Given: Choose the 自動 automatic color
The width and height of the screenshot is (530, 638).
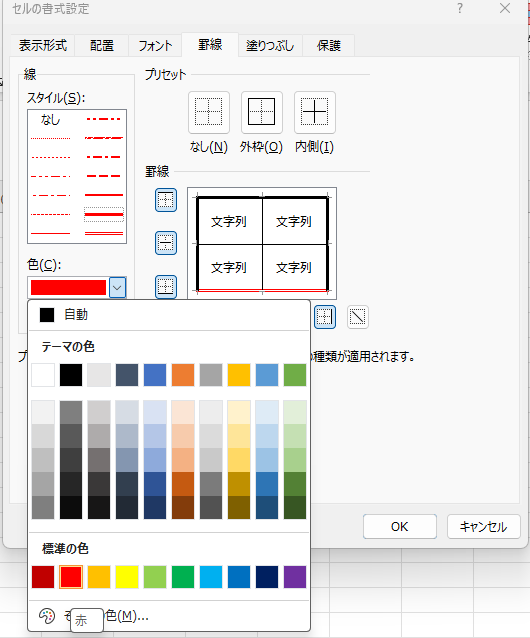Looking at the screenshot, I should tap(169, 315).
